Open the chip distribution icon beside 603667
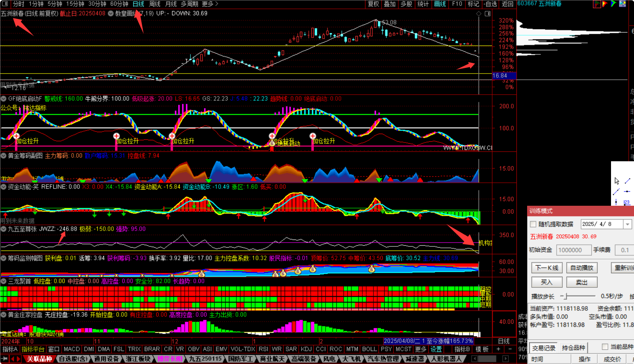Screen dimensions: 634x364 [596, 4]
